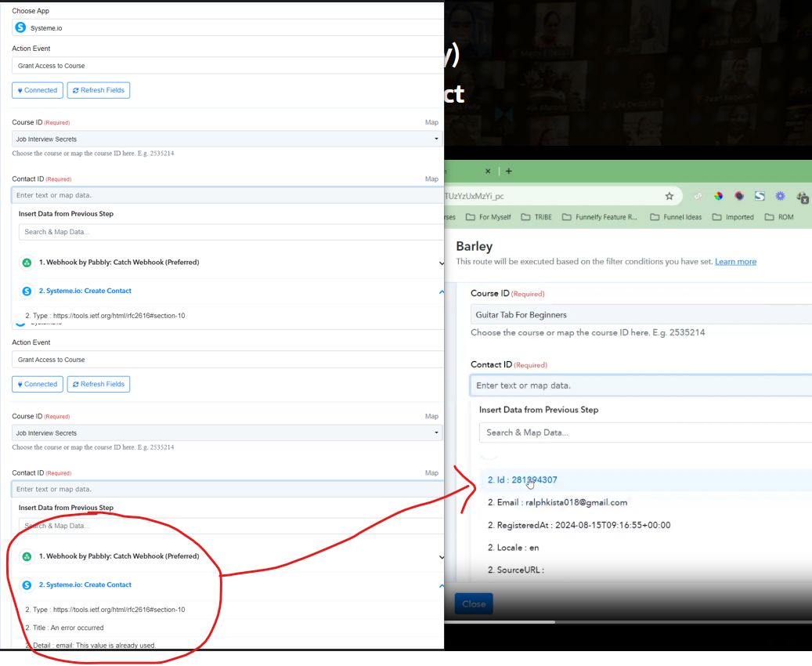The image size is (812, 666).
Task: Select upper '2. Type' rfc2616 row
Action: pyautogui.click(x=105, y=316)
